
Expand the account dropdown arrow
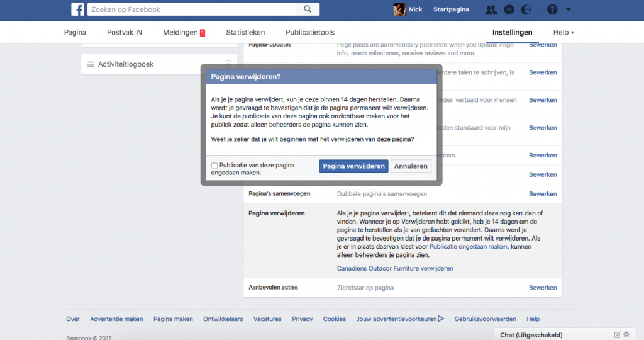click(569, 9)
